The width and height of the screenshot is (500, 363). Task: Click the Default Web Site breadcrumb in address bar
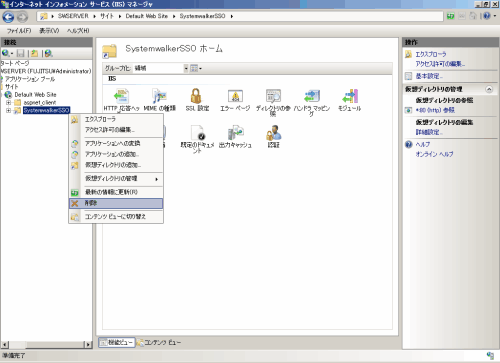(147, 16)
